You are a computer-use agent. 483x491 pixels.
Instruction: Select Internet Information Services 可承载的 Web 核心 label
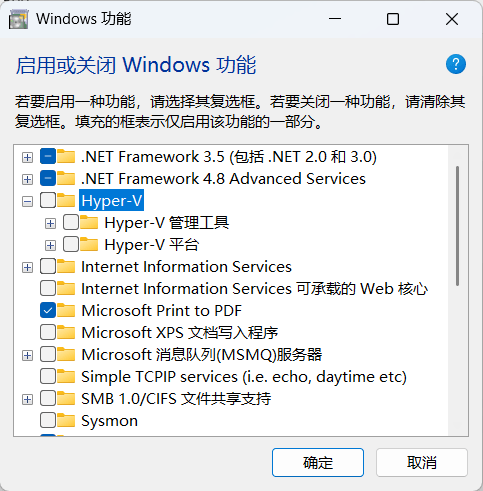click(x=255, y=288)
